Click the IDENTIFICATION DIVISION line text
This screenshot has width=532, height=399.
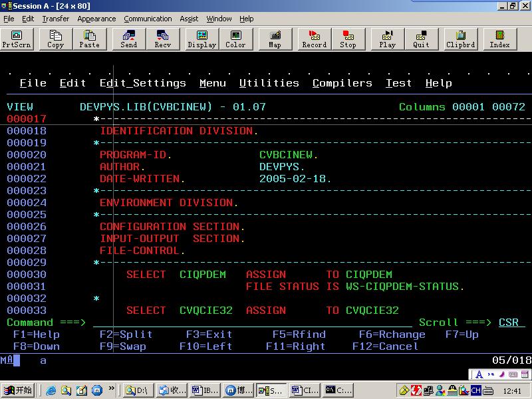179,131
